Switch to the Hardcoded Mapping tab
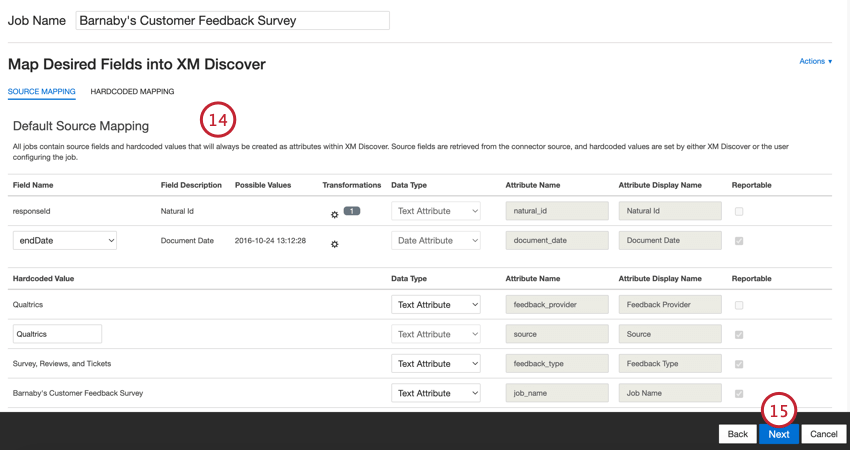850x450 pixels. [x=132, y=92]
